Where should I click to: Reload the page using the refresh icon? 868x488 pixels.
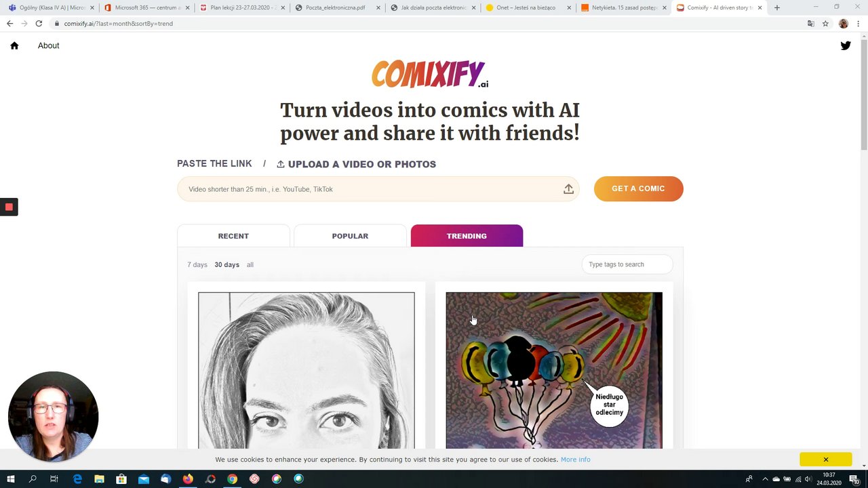[x=39, y=23]
